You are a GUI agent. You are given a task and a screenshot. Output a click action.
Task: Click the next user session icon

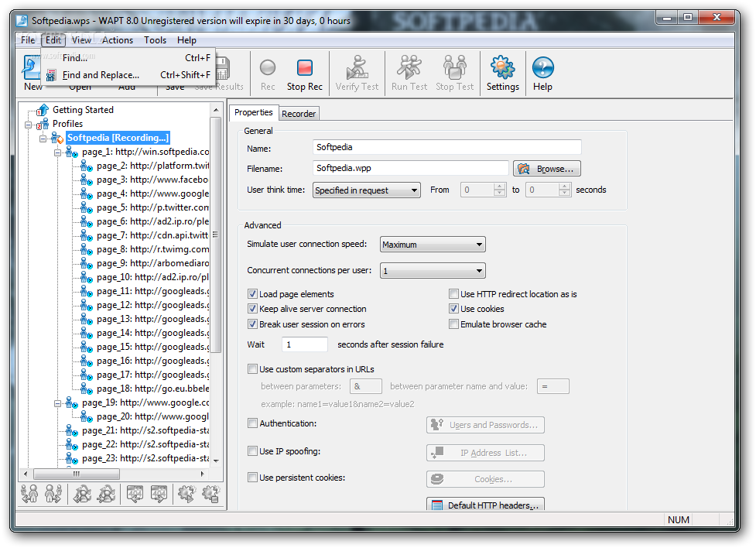point(105,494)
